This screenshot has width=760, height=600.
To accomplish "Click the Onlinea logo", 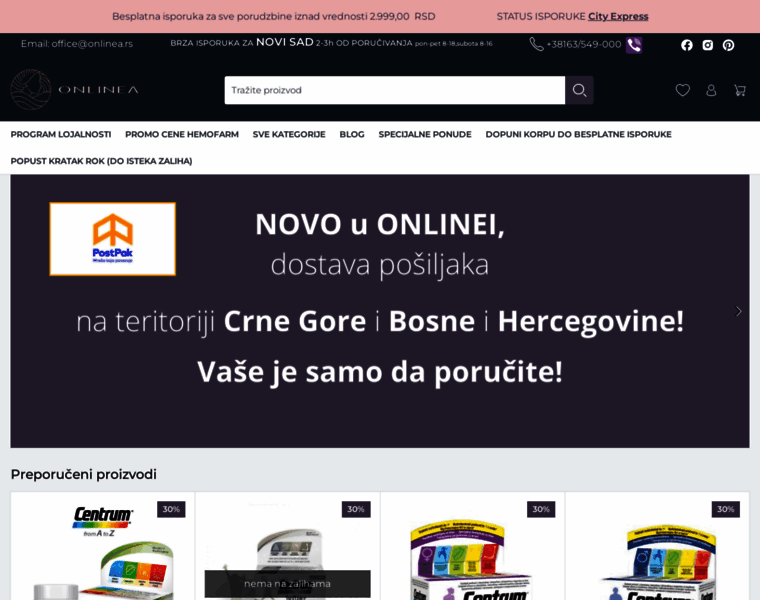I will pos(75,90).
